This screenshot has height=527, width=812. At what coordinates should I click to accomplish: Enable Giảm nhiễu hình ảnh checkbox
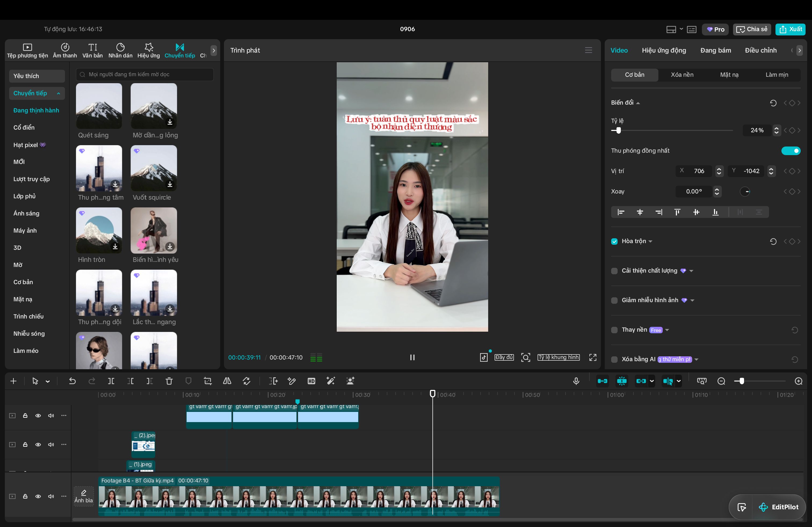pos(614,301)
